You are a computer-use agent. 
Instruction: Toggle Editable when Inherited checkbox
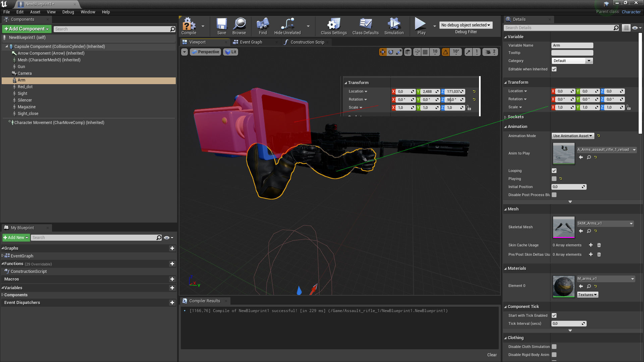point(554,69)
